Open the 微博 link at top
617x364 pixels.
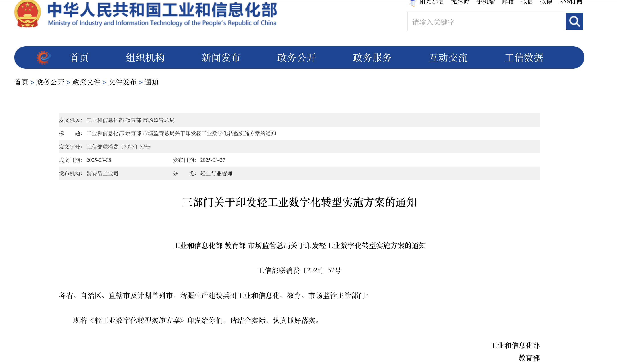pyautogui.click(x=546, y=2)
